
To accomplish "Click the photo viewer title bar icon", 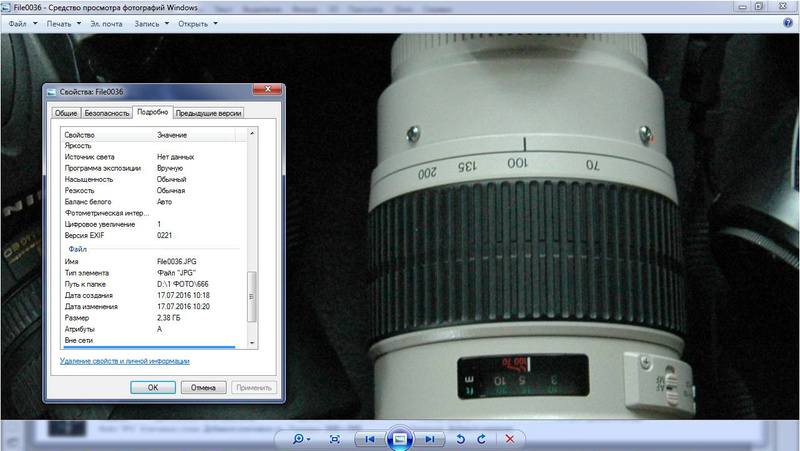I will point(6,7).
